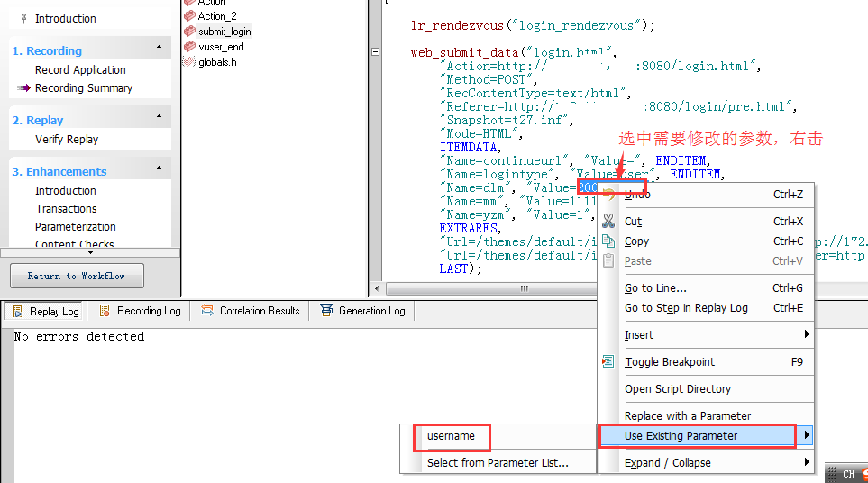Viewport: 868px width, 483px height.
Task: Choose Go to Step in Replay Log
Action: click(706, 307)
